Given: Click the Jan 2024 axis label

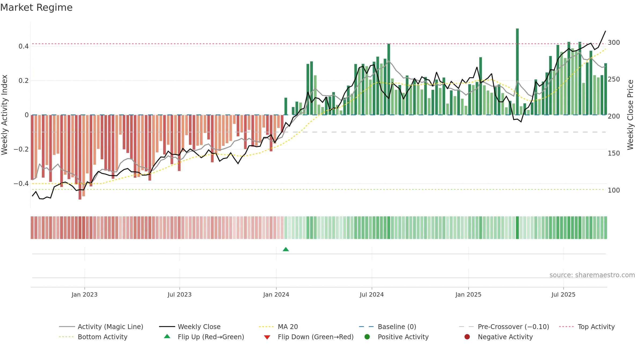Looking at the screenshot, I should click(x=276, y=294).
